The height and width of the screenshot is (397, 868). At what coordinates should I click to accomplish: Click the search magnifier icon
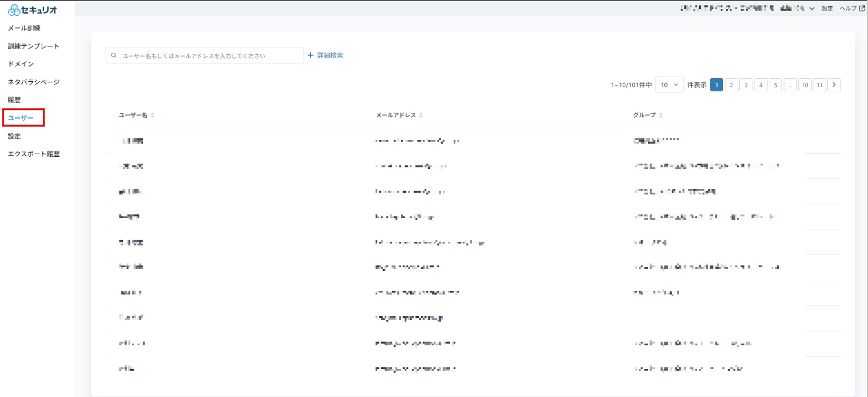point(113,55)
